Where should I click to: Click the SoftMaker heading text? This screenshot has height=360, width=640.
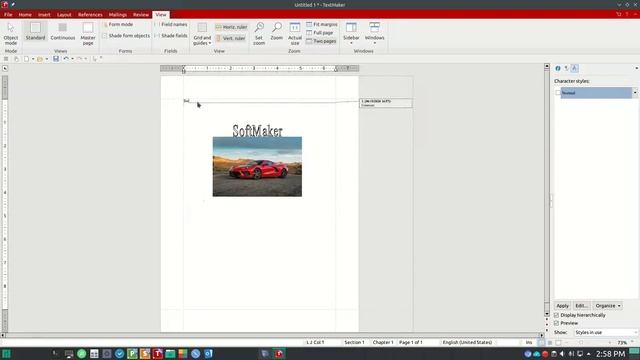(257, 131)
